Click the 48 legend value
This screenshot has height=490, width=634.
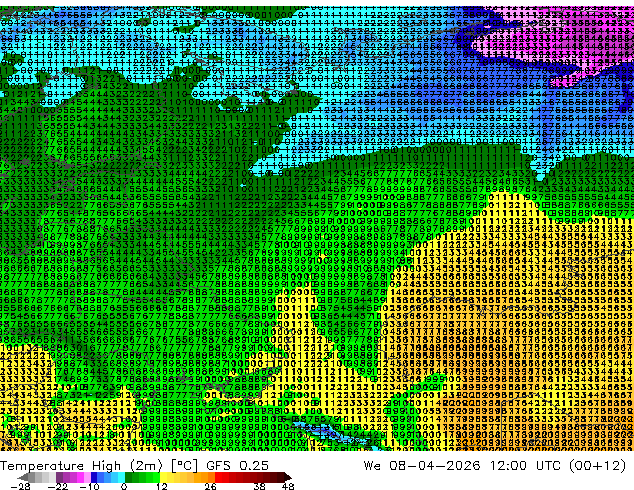(288, 486)
